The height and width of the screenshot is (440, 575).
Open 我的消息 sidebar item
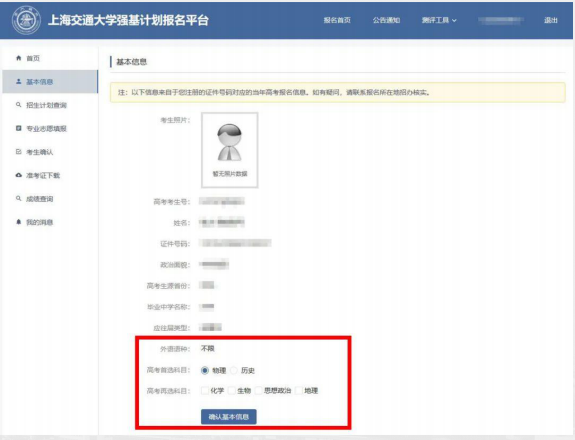tap(50, 222)
